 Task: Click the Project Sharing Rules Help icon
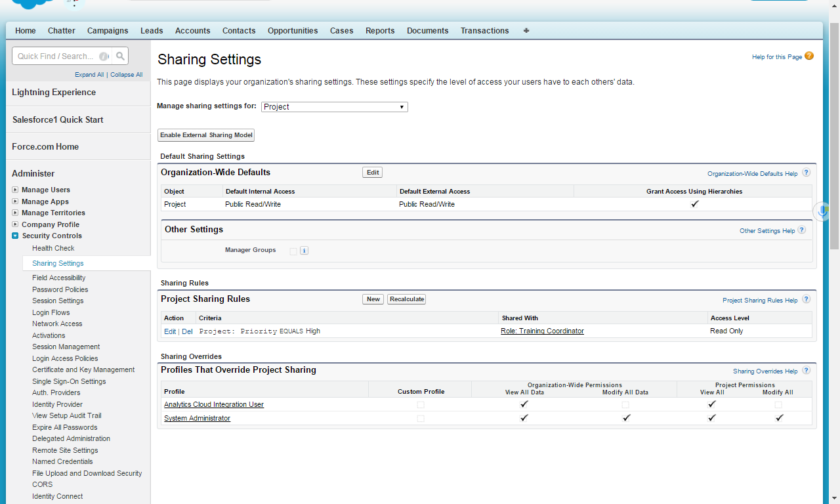[x=806, y=300]
